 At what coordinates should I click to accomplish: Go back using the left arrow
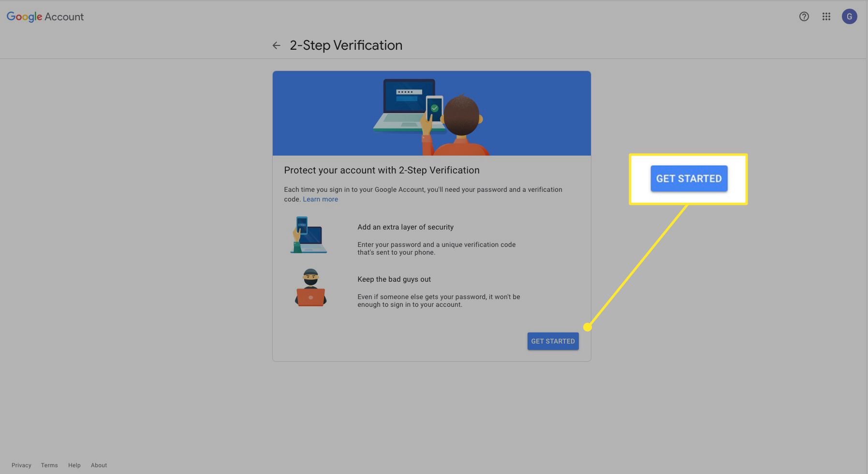(x=276, y=45)
